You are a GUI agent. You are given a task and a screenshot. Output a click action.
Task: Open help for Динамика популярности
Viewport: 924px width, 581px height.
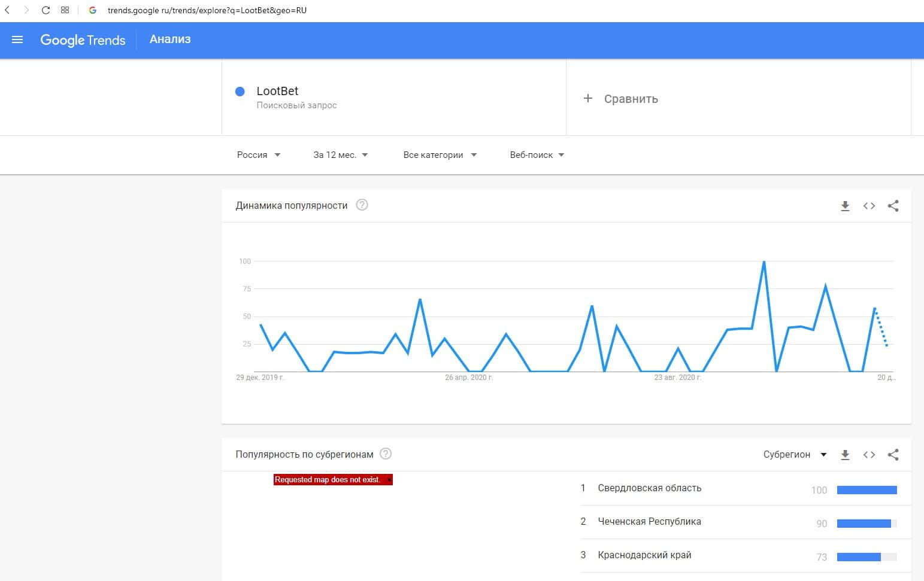[x=362, y=205]
